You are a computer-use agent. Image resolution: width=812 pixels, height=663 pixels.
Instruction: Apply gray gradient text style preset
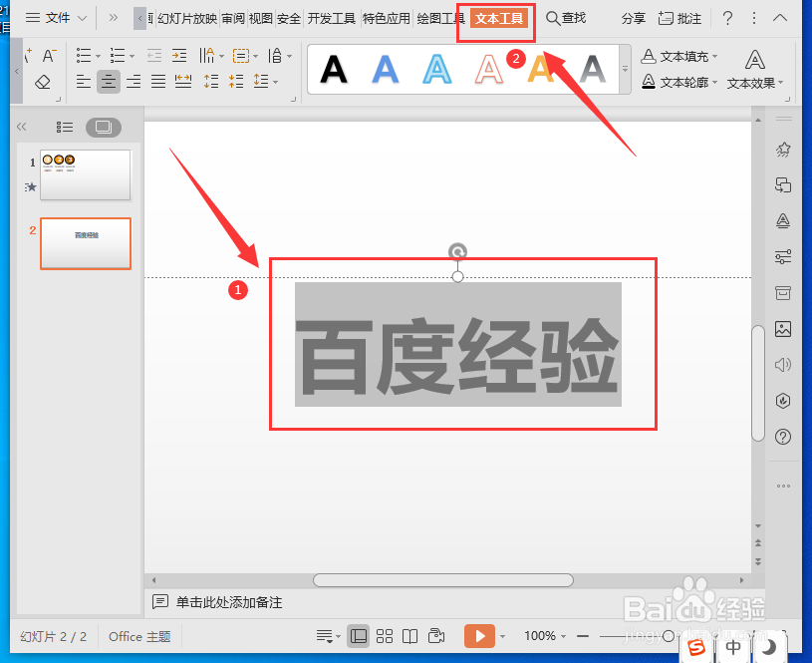(x=593, y=69)
